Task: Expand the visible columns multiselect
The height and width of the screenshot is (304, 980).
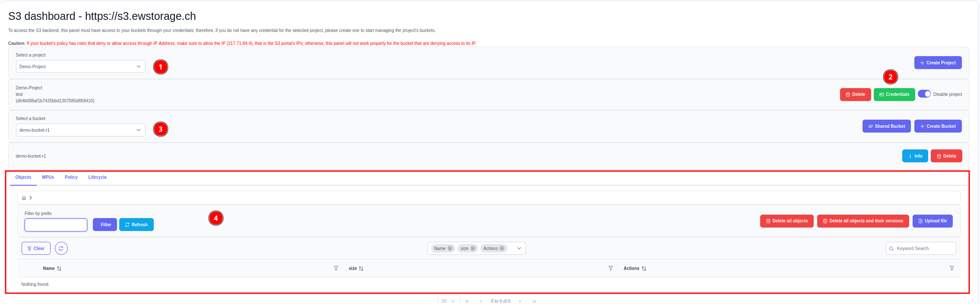Action: tap(519, 249)
